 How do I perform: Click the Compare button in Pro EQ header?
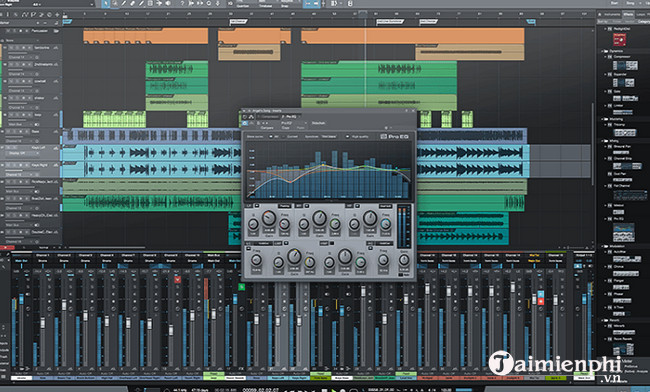click(267, 128)
